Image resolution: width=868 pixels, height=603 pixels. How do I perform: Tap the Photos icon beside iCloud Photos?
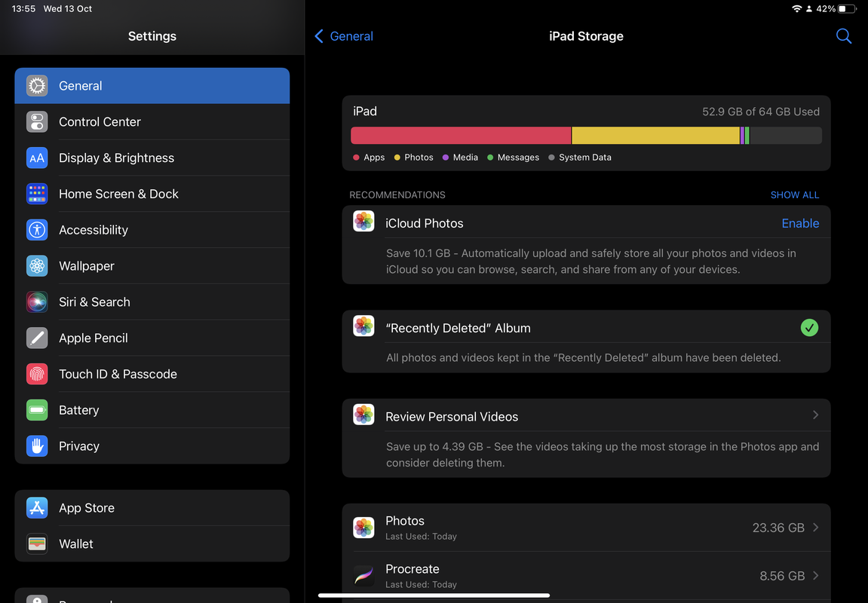[x=363, y=222]
